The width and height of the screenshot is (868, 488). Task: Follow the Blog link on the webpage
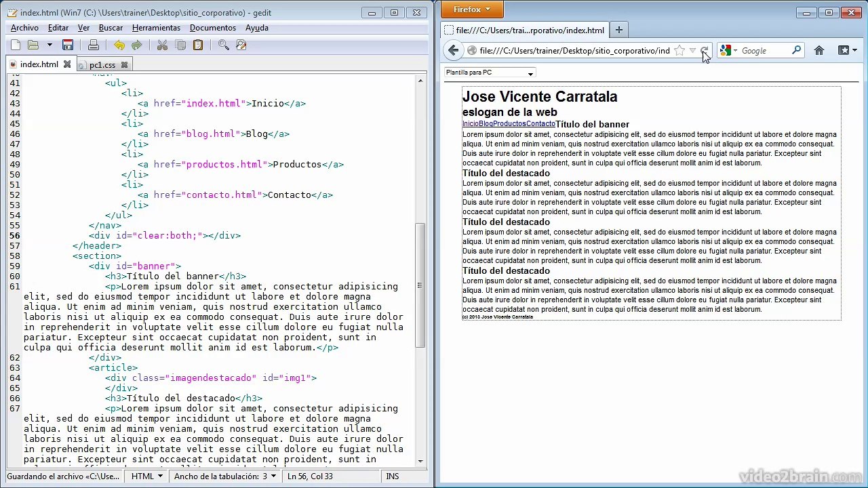(486, 124)
